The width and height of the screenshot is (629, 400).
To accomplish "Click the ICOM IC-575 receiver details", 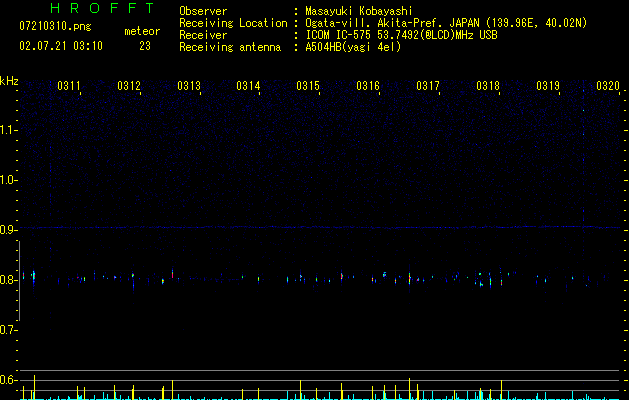I will click(x=401, y=35).
